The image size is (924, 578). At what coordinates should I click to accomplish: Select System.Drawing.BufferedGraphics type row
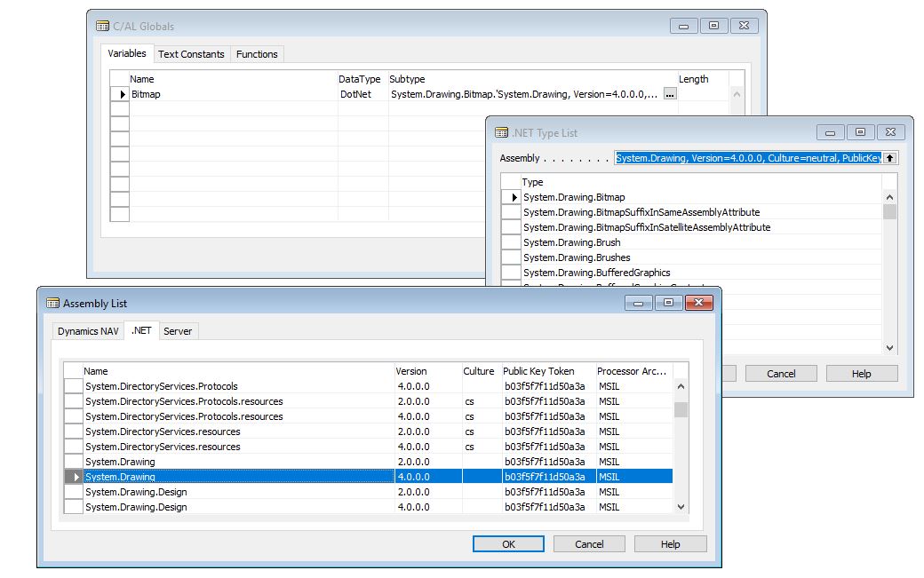click(701, 273)
